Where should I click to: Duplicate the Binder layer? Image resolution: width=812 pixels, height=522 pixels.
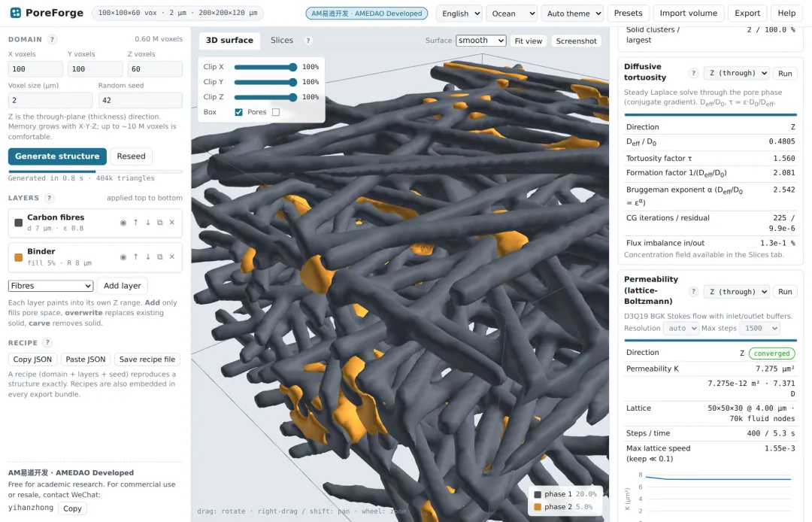point(160,256)
